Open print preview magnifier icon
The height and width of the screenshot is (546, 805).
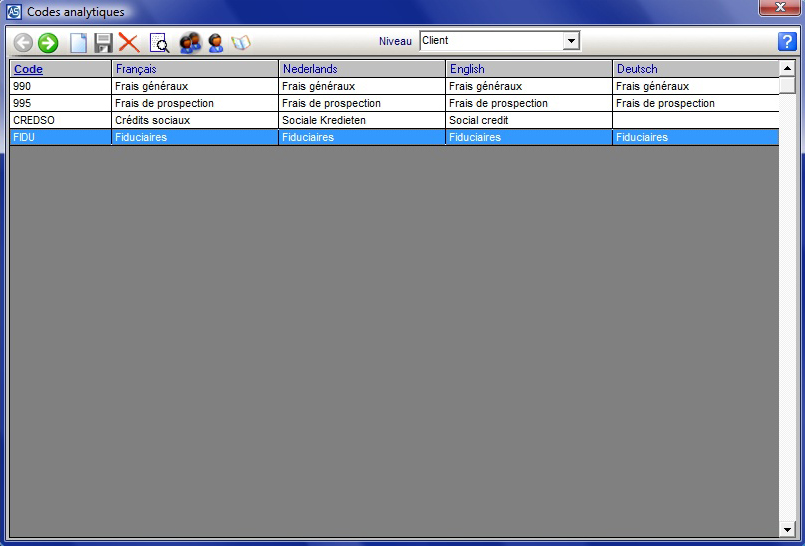click(x=159, y=43)
